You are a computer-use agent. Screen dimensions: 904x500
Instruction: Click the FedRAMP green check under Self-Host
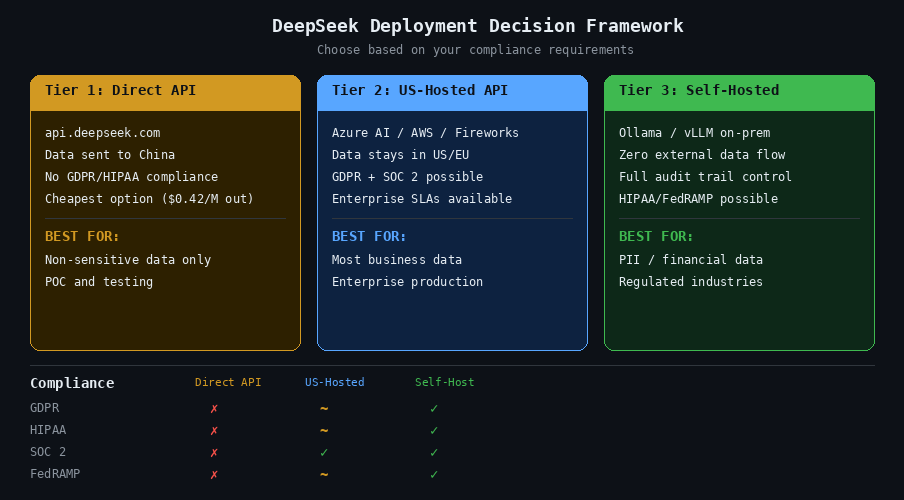tap(434, 475)
